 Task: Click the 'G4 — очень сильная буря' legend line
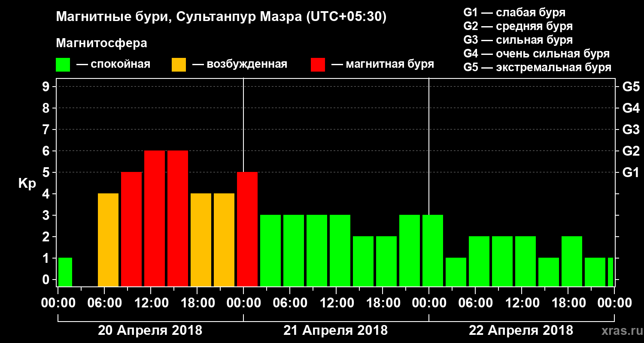pos(536,54)
